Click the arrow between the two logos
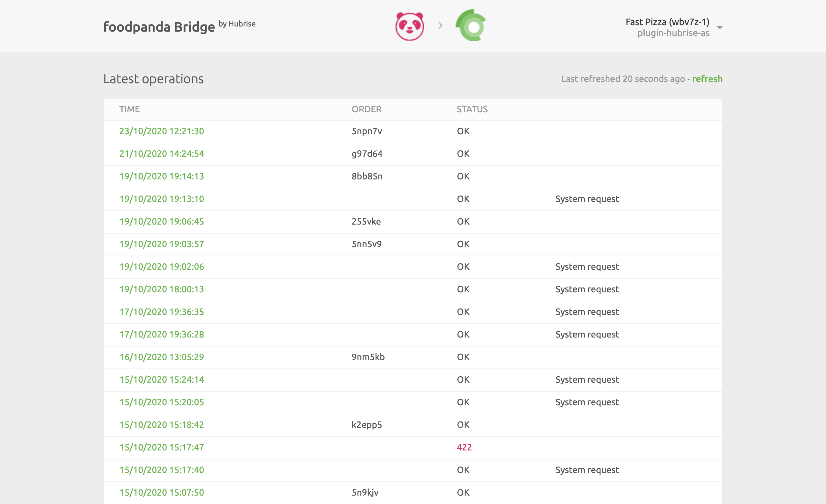 tap(440, 25)
